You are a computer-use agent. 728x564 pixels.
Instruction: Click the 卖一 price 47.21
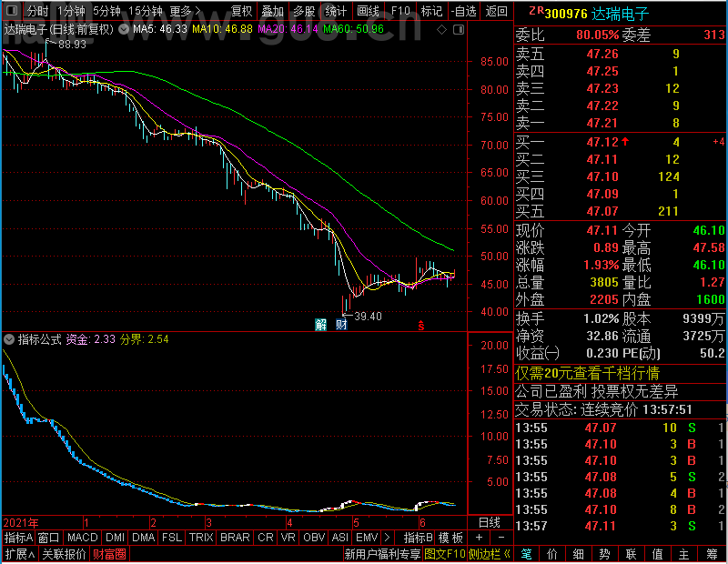pos(602,123)
